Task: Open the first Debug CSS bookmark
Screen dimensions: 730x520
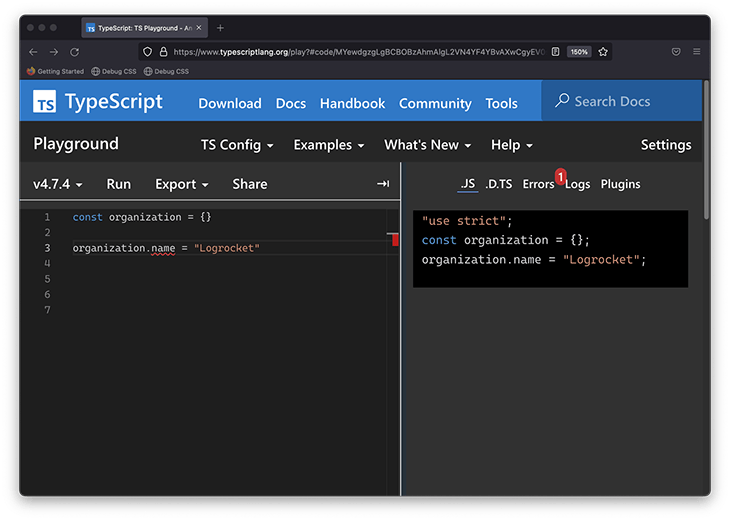Action: [114, 71]
